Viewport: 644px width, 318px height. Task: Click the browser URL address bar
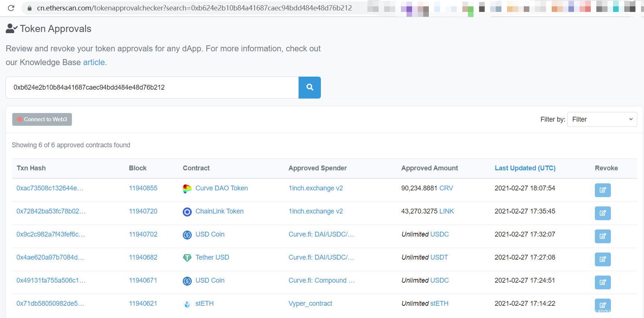point(194,8)
